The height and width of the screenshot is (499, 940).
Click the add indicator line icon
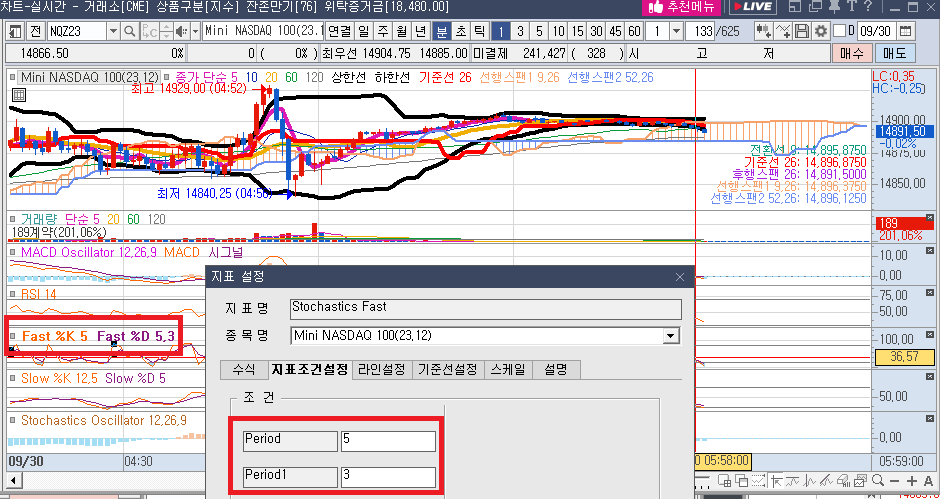coord(783,31)
